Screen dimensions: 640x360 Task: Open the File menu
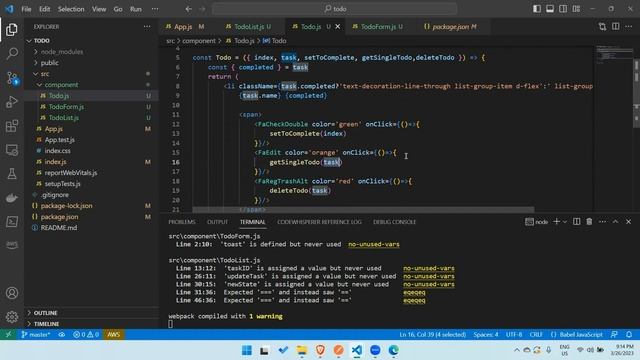tap(27, 9)
